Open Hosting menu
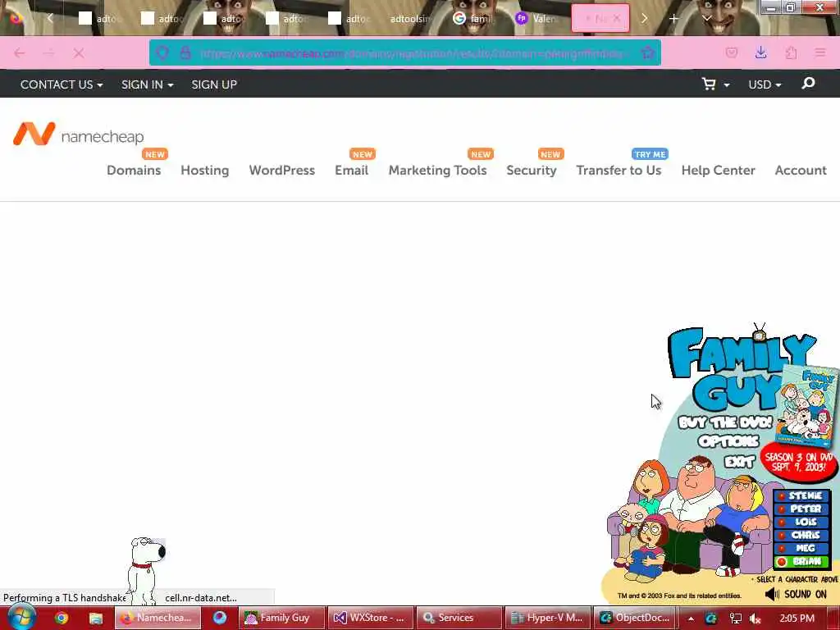The image size is (840, 630). [x=204, y=170]
